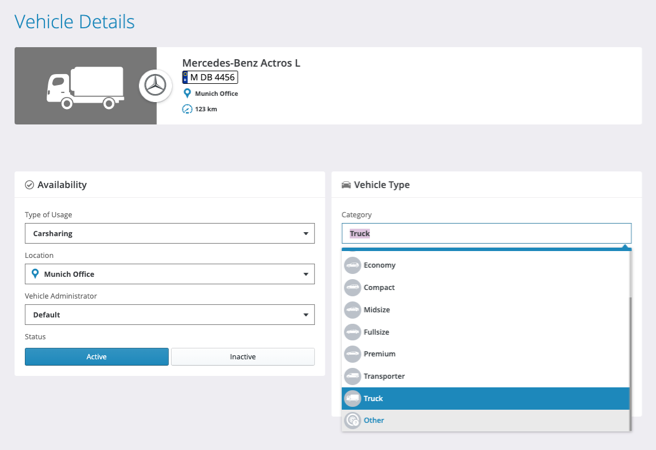Image resolution: width=656 pixels, height=450 pixels.
Task: Set vehicle status to Active
Action: point(97,357)
